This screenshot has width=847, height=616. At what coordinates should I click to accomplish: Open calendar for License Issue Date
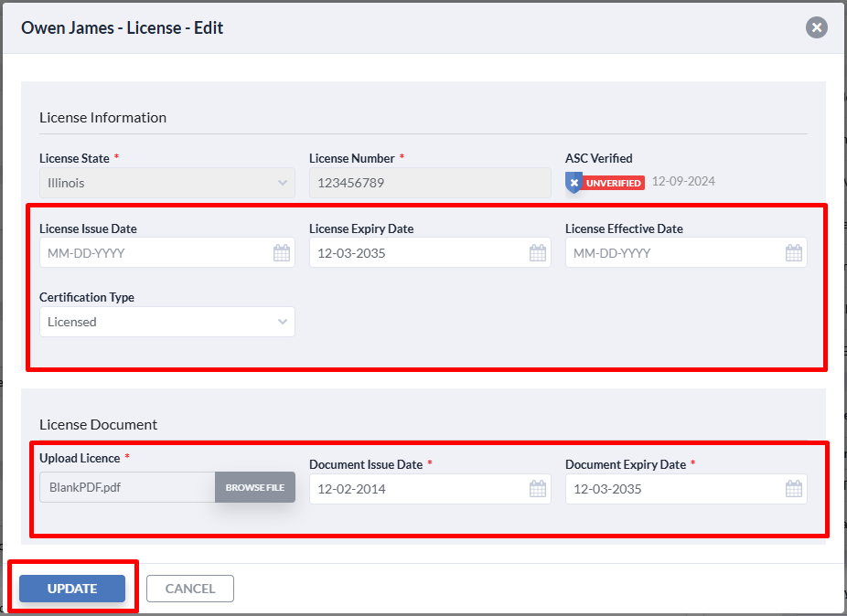[x=282, y=252]
